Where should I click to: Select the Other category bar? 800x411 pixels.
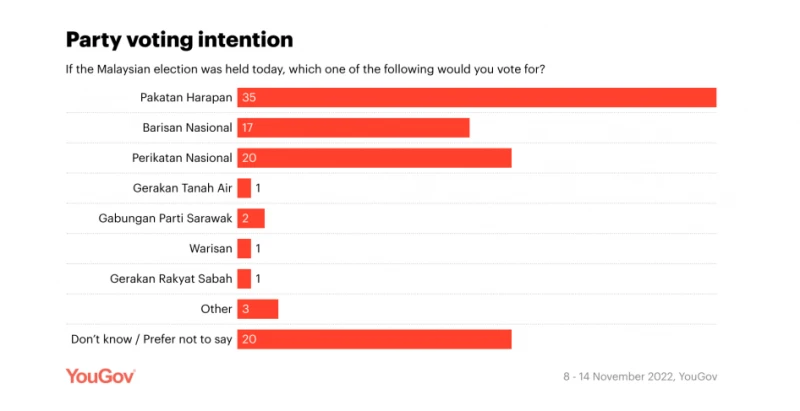257,309
